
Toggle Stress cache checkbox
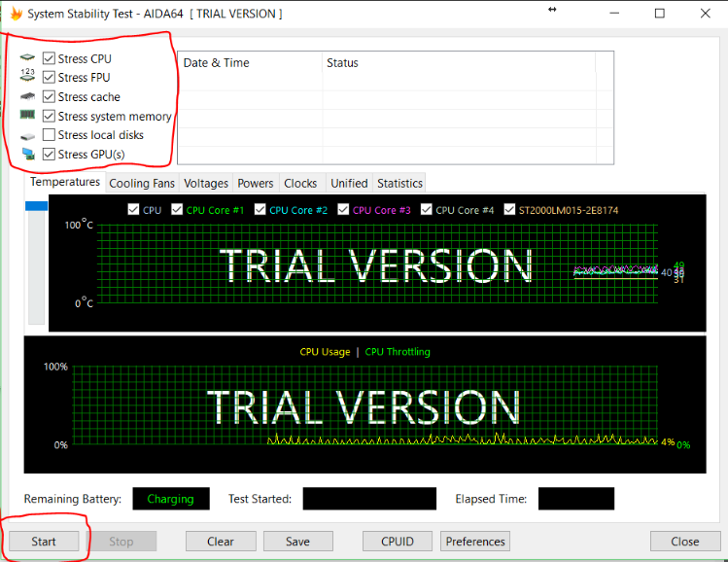tap(49, 96)
